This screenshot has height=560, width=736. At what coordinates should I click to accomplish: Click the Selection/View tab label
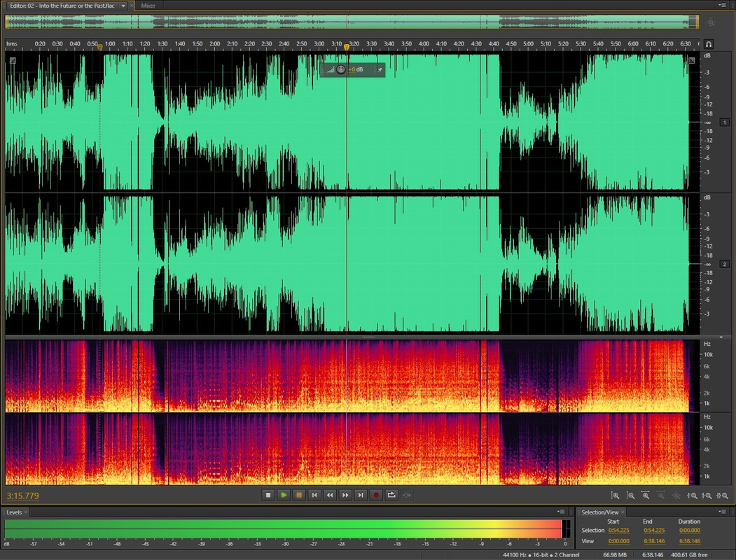point(600,512)
